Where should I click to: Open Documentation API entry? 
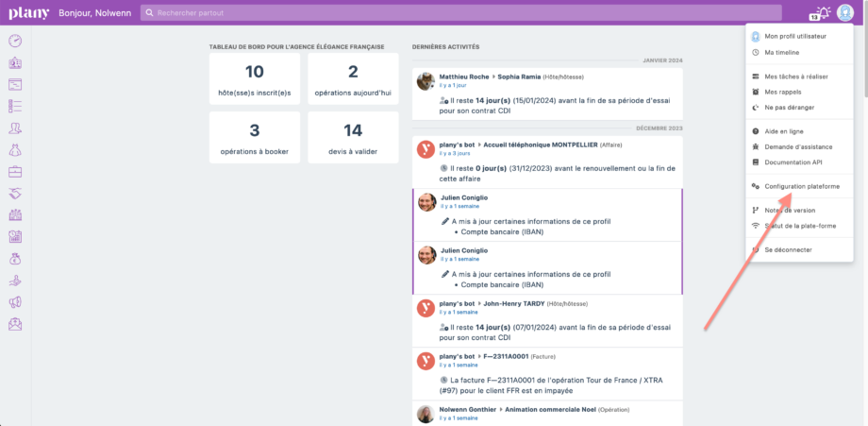click(793, 162)
